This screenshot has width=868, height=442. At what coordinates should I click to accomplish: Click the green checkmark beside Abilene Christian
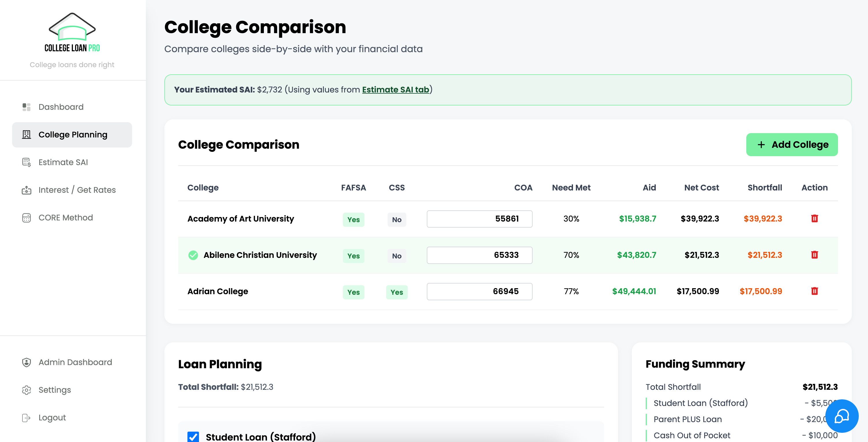(193, 255)
